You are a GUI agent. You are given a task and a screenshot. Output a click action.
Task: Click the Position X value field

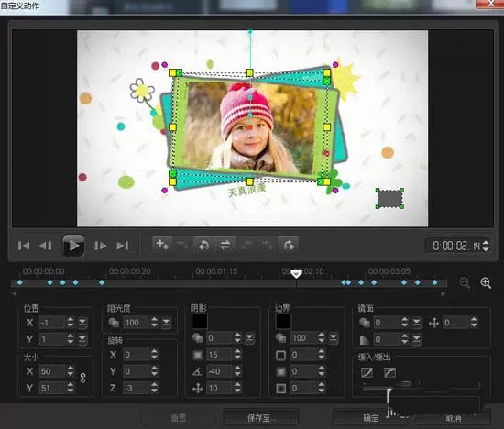click(52, 323)
